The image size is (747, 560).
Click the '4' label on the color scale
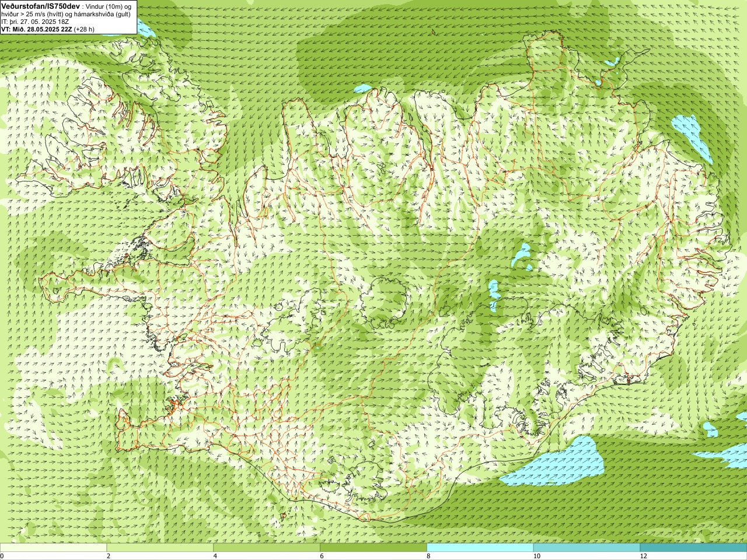(x=215, y=556)
